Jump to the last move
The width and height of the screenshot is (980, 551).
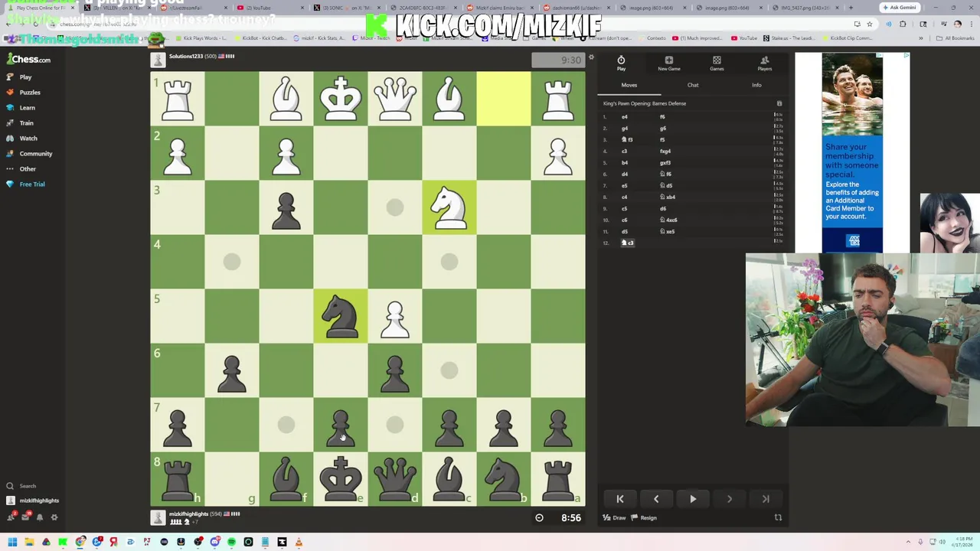pos(766,499)
